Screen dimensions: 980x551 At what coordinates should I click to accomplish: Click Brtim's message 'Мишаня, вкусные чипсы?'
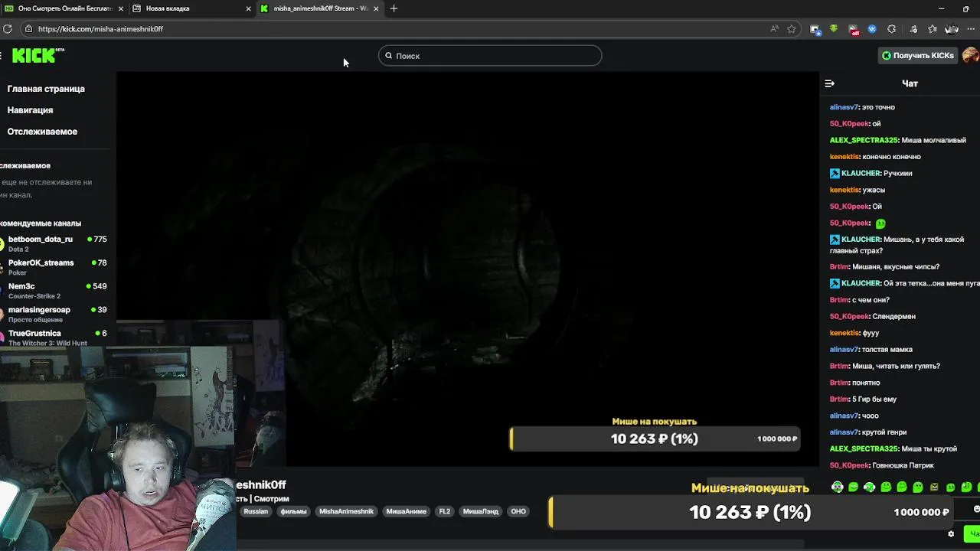click(x=896, y=267)
